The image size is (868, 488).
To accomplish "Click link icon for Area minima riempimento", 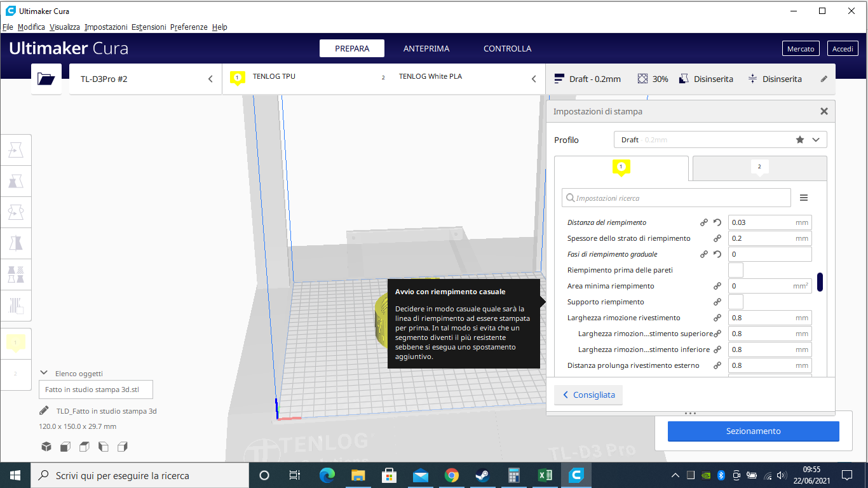I will click(717, 286).
